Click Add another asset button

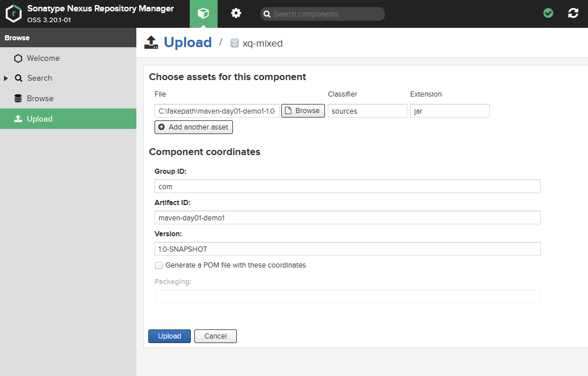(x=194, y=127)
